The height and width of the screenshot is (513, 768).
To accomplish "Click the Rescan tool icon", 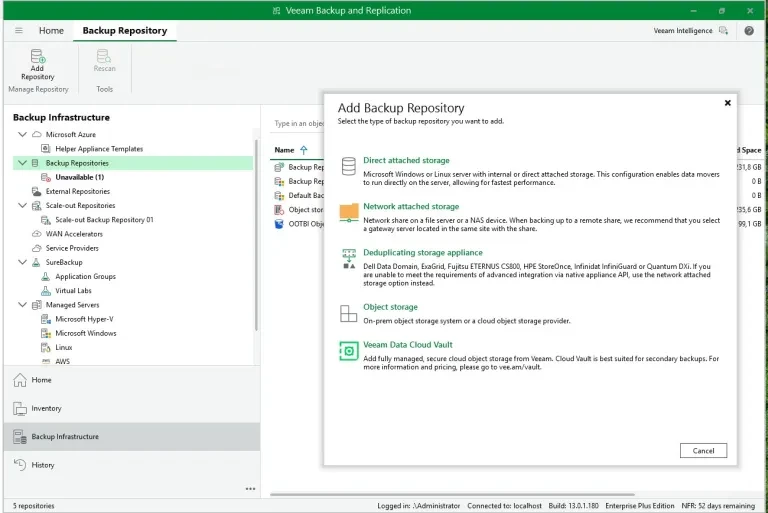I will click(x=104, y=56).
